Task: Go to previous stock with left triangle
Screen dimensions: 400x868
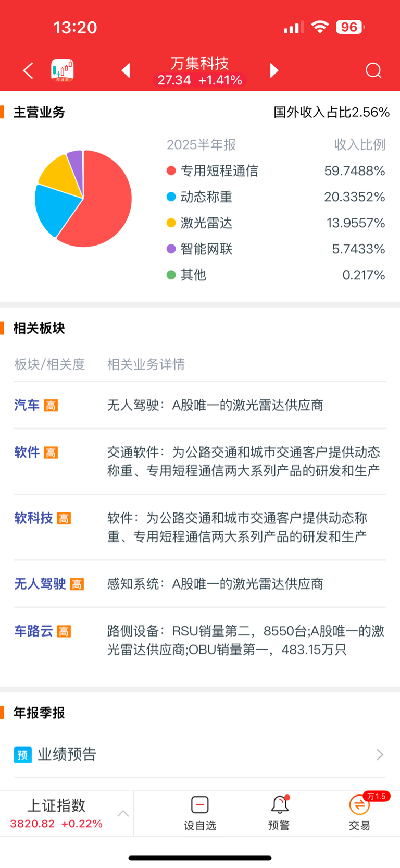Action: pos(126,70)
